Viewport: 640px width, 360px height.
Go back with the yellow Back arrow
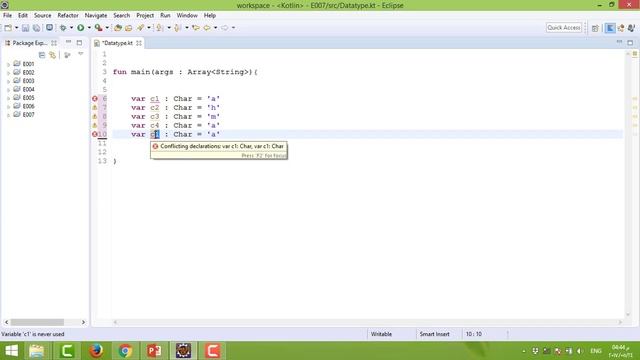[207, 28]
